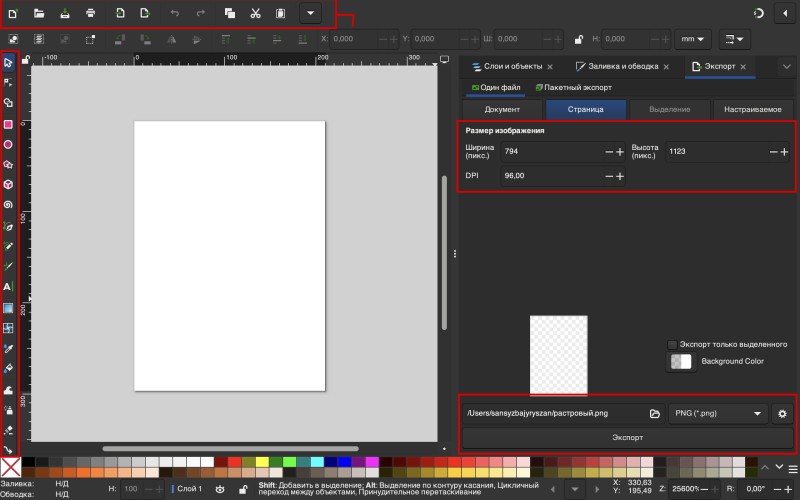Select the Connector tool
Screen dimensions: 800x500
(x=8, y=449)
